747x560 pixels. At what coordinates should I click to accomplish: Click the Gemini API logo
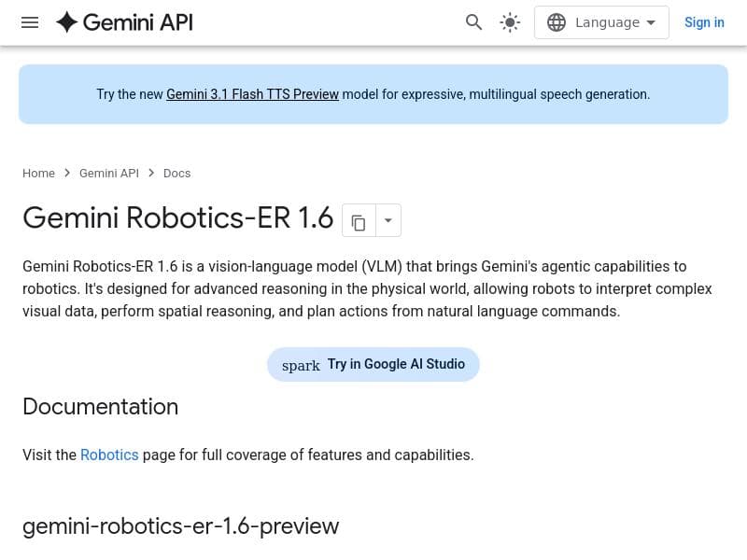tap(123, 21)
